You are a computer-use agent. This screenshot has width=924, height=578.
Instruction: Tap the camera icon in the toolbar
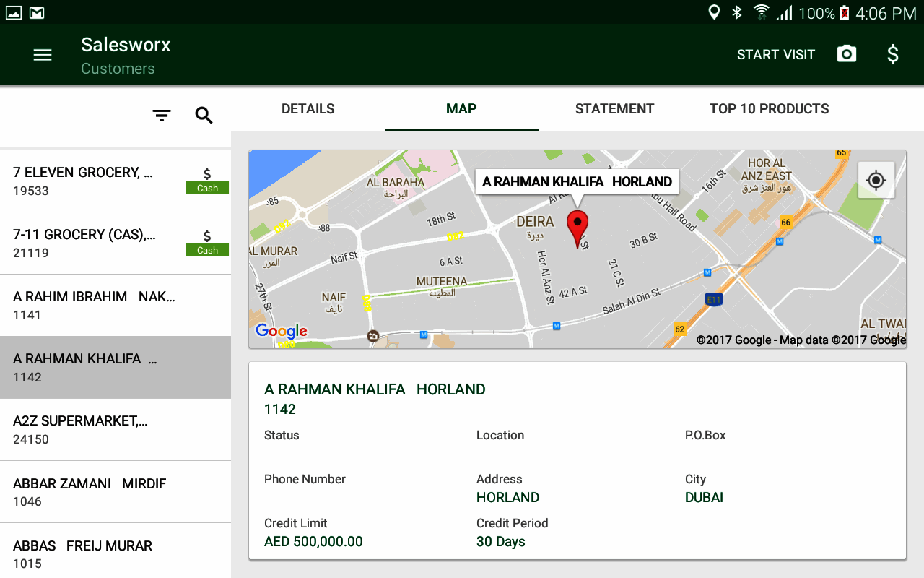point(847,54)
